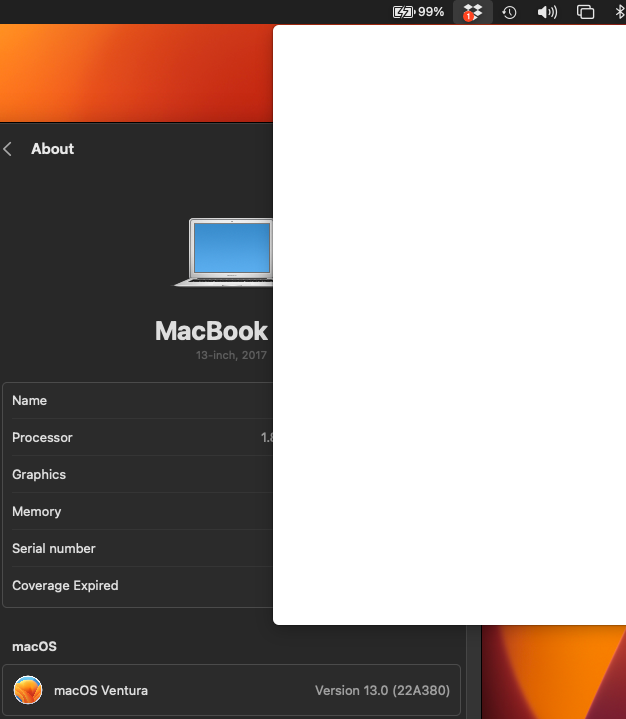Select the Processor row label
Image resolution: width=626 pixels, height=719 pixels.
(x=42, y=437)
